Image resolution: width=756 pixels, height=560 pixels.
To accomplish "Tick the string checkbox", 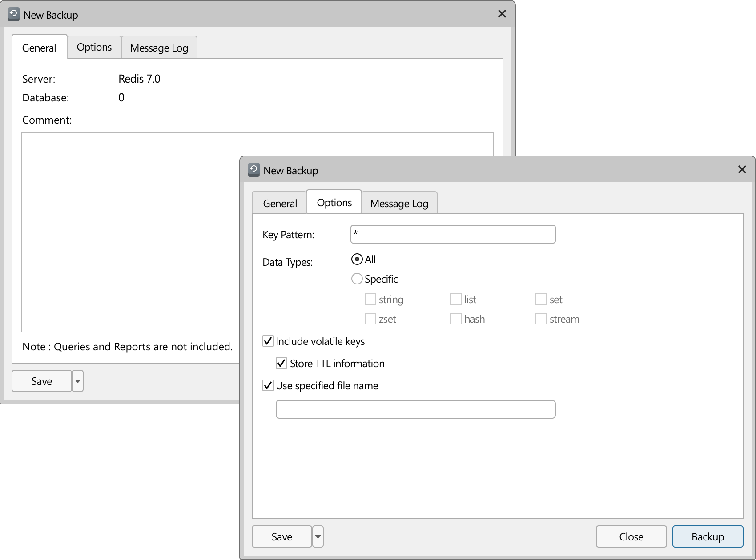I will click(x=370, y=299).
